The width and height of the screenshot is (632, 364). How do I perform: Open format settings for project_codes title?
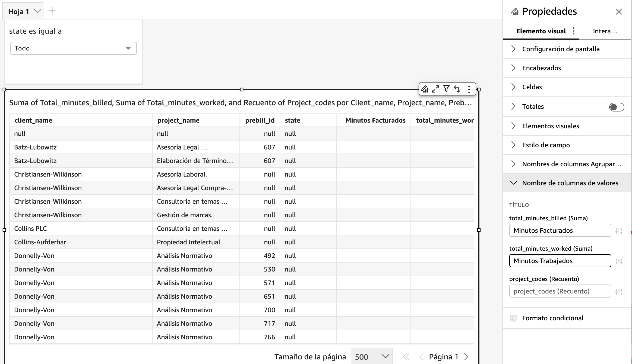[619, 292]
